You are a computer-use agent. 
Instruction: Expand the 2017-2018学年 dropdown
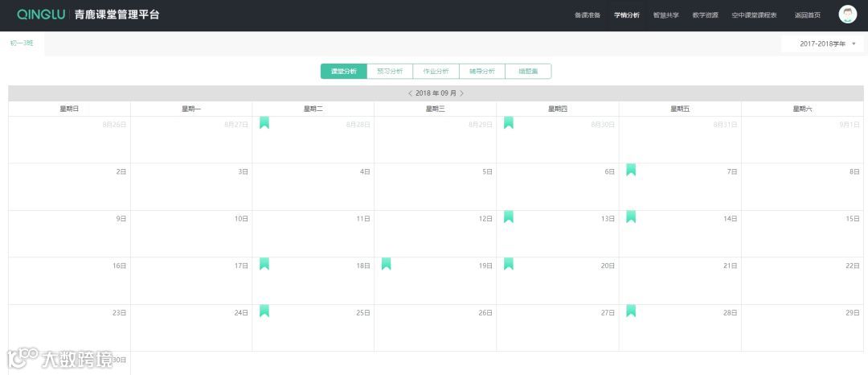pos(823,43)
